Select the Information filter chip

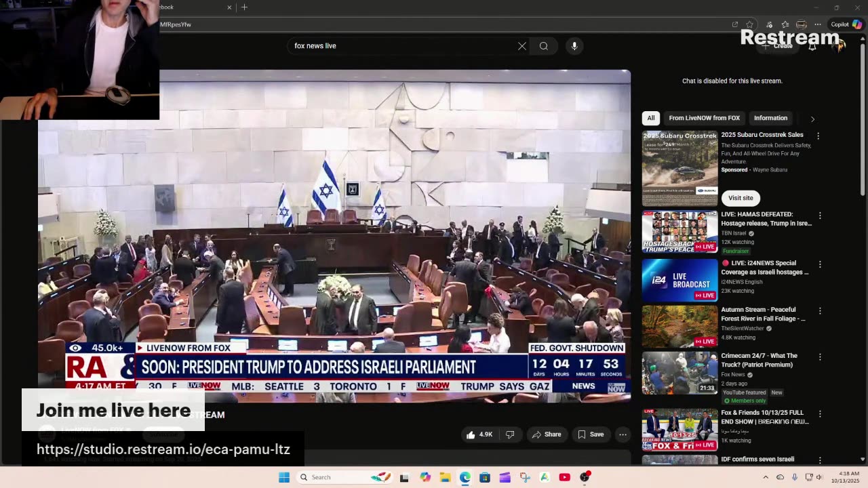tap(770, 118)
